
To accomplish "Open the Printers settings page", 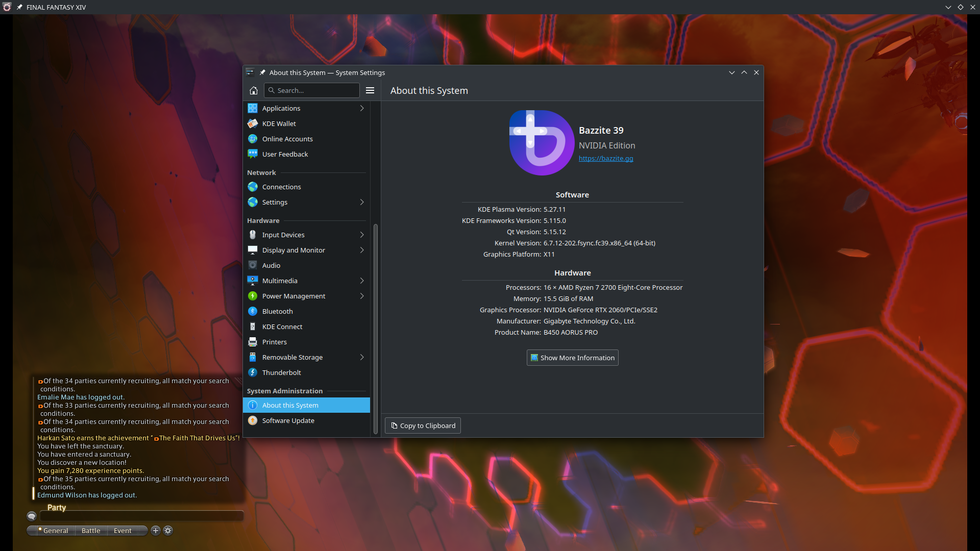I will 274,342.
